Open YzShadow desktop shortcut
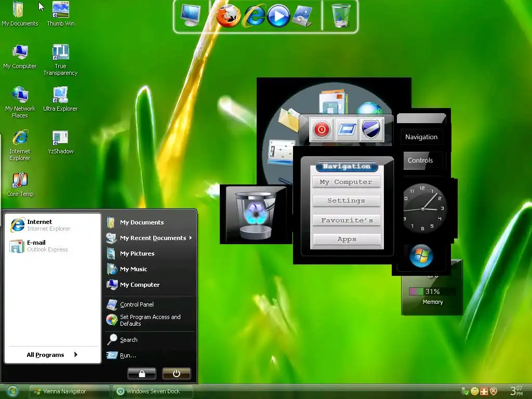 pyautogui.click(x=60, y=142)
